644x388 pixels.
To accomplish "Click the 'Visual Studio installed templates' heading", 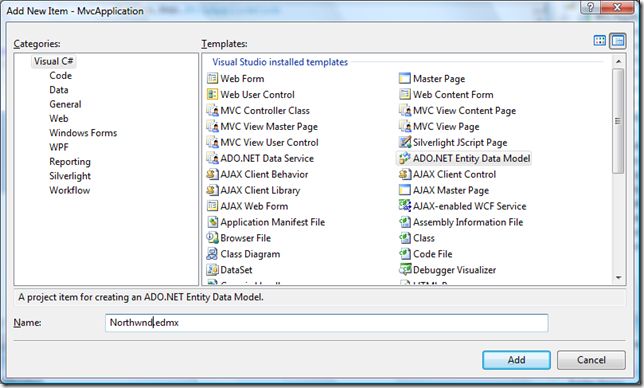I will pyautogui.click(x=280, y=62).
